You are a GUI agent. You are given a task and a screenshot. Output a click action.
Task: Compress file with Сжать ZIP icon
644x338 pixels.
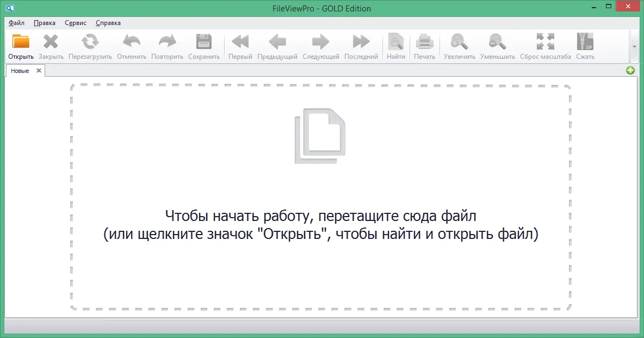click(x=585, y=42)
